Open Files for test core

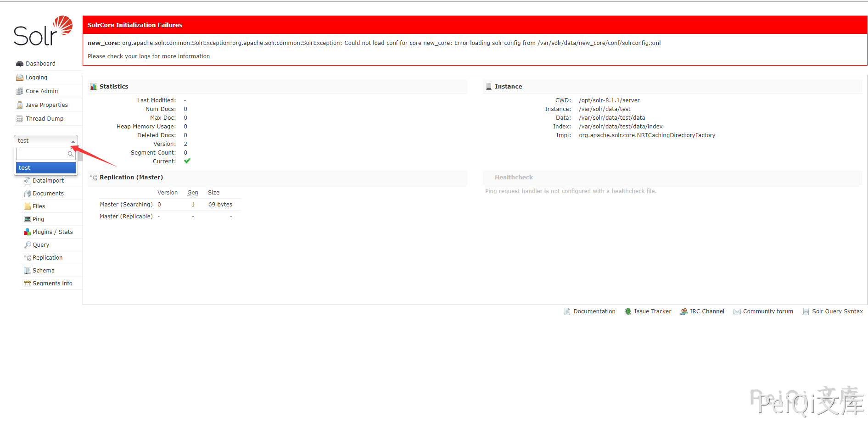tap(39, 206)
